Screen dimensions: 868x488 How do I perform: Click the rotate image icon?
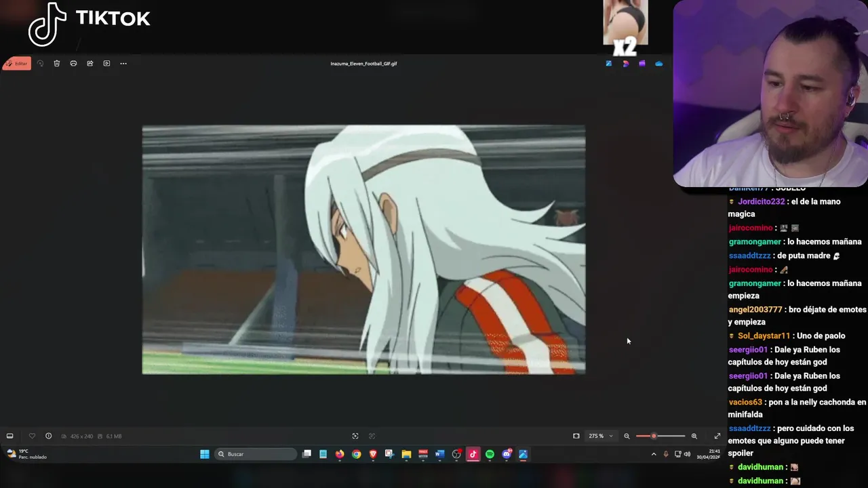(x=40, y=64)
